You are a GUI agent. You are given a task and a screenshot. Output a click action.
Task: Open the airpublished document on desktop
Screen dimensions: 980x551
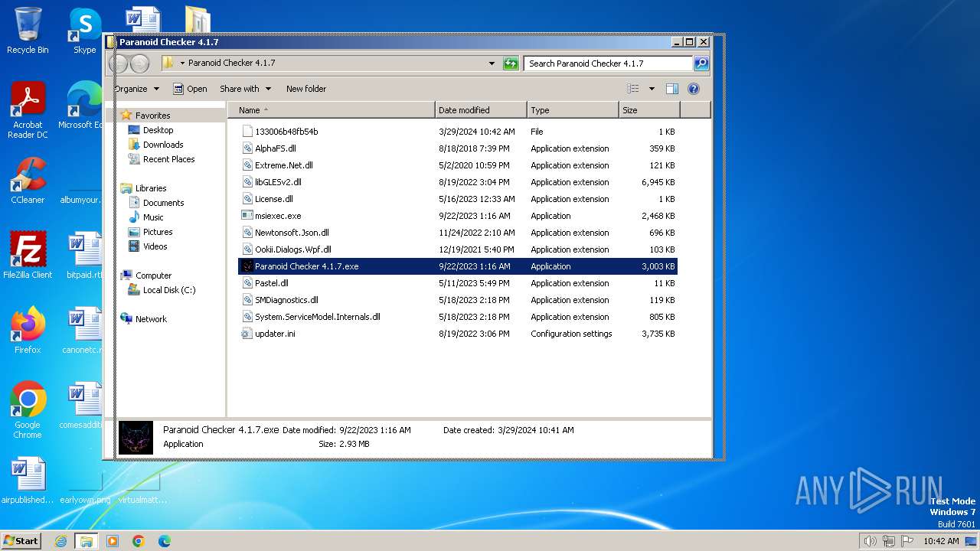click(28, 480)
